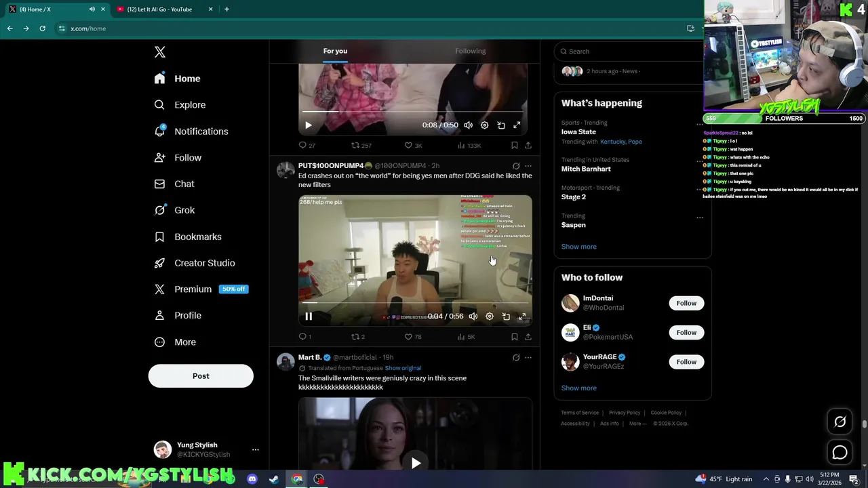Select the For you tab
This screenshot has height=488, width=868.
[335, 51]
